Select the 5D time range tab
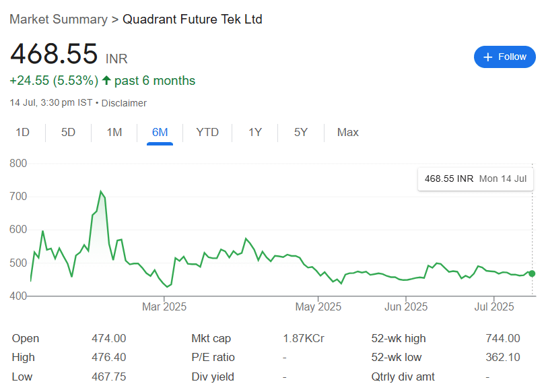Viewport: 544px width, 392px height. pos(68,132)
